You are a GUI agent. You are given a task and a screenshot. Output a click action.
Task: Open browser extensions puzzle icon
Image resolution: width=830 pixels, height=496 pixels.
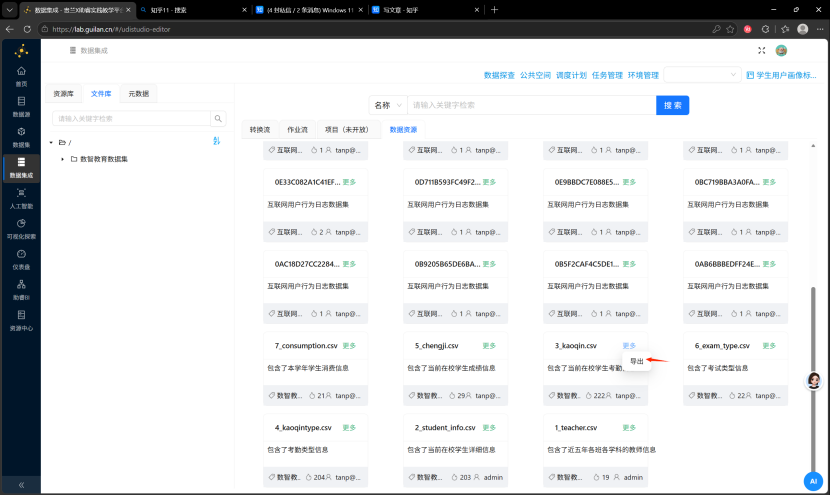[765, 29]
